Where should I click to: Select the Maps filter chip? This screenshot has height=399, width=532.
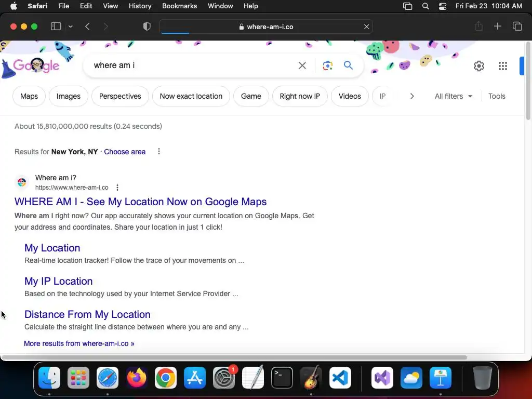coord(29,96)
